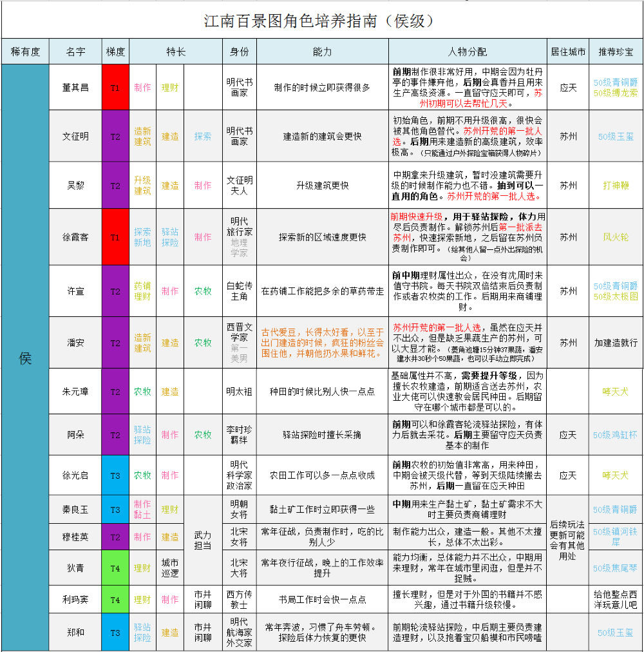Viewport: 644px width, 652px height.
Task: Click the 人物分配 column header
Action: point(468,52)
